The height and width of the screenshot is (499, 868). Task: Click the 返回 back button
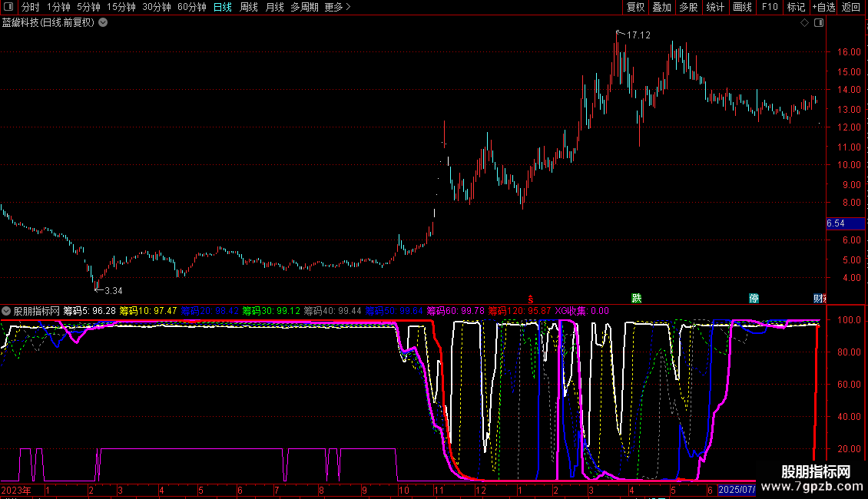[x=851, y=7]
